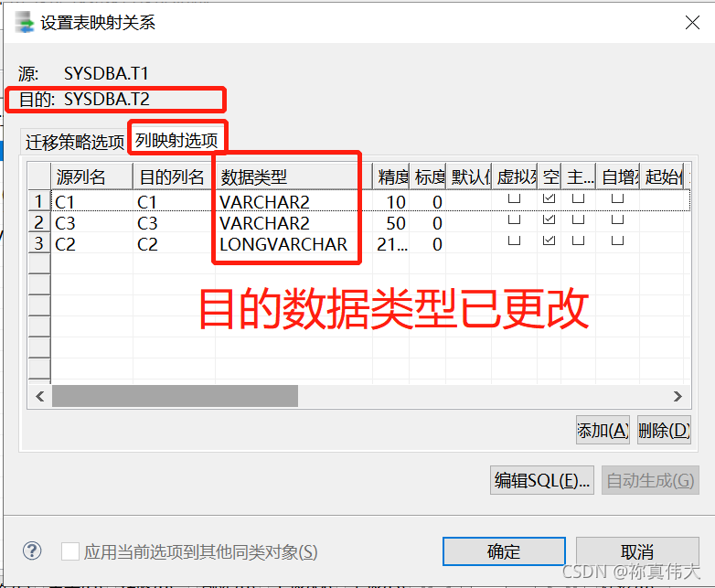Toggle 自增列 checkbox for row C2
The image size is (715, 588).
(617, 241)
